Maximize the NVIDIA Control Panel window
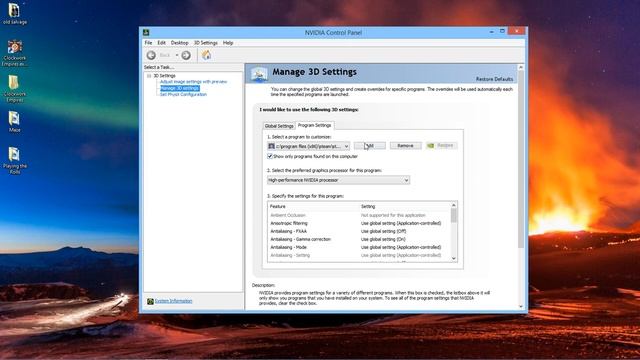Screen dimensions: 640x360 tap(502, 31)
